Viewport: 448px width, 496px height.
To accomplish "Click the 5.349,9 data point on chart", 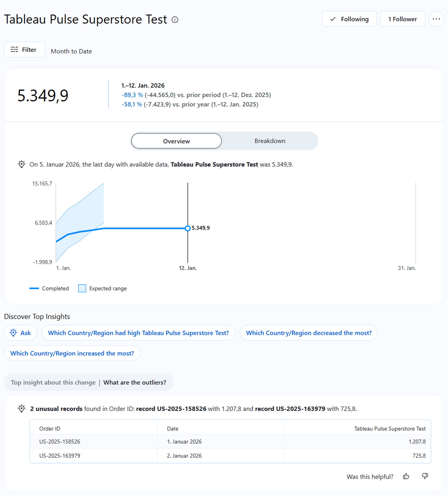I will (188, 228).
